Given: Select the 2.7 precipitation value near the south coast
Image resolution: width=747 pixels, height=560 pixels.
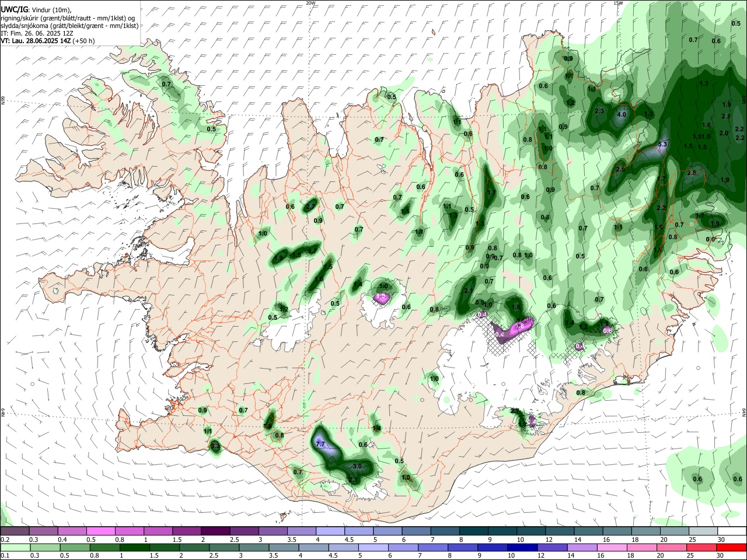Looking at the screenshot, I should click(x=515, y=411).
